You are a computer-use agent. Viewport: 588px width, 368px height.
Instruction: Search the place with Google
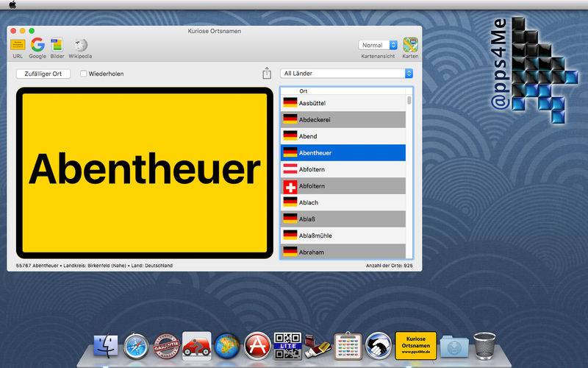37,45
